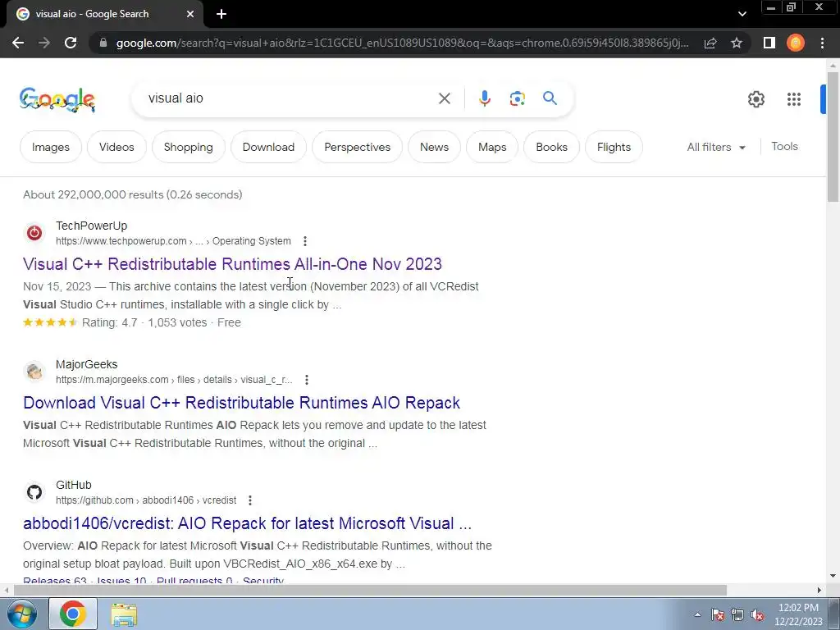Open Chrome side panel icon
This screenshot has height=630, width=840.
pyautogui.click(x=769, y=43)
